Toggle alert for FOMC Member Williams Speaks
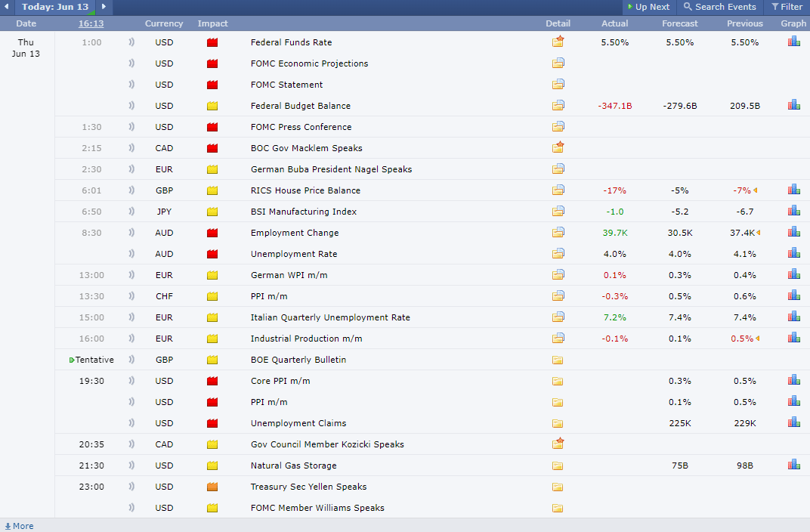Screen dimensions: 810x532 tap(131, 508)
